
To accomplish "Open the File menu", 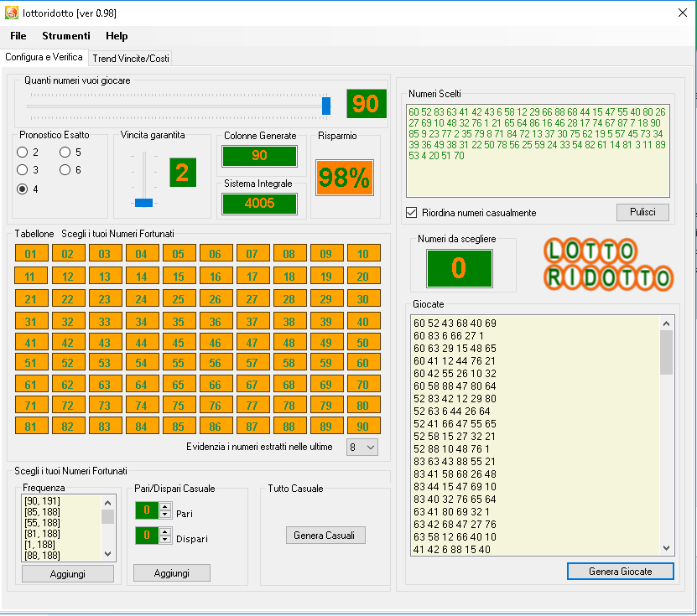I will [x=18, y=36].
